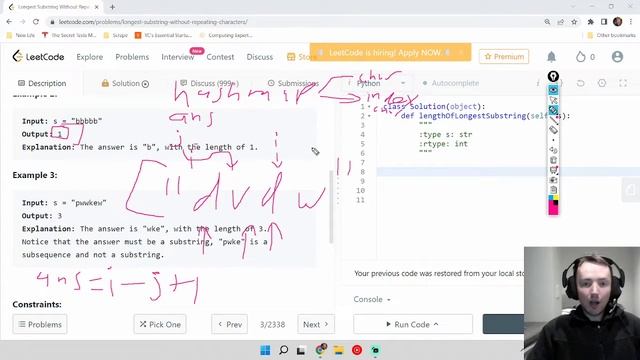The height and width of the screenshot is (360, 640).
Task: Click the '3/2338' problem counter
Action: point(272,324)
